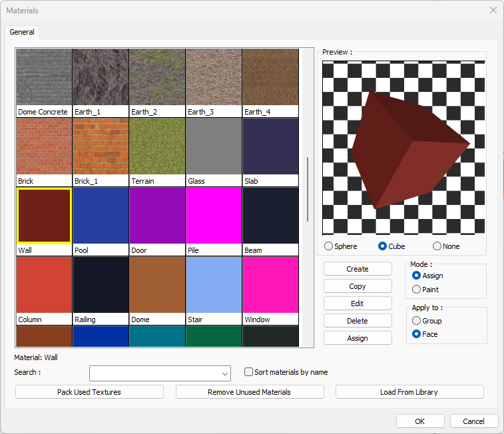Image resolution: width=504 pixels, height=434 pixels.
Task: Enable Paint mode radio button
Action: (x=417, y=290)
